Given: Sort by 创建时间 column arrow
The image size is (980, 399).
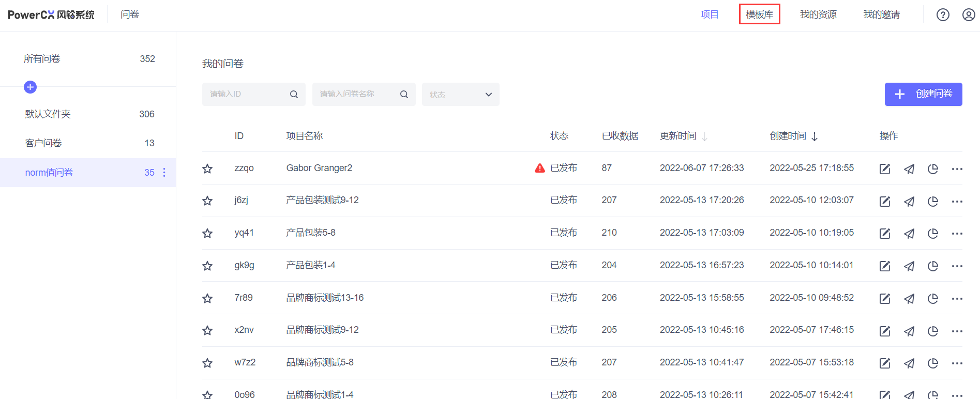Looking at the screenshot, I should [x=815, y=136].
